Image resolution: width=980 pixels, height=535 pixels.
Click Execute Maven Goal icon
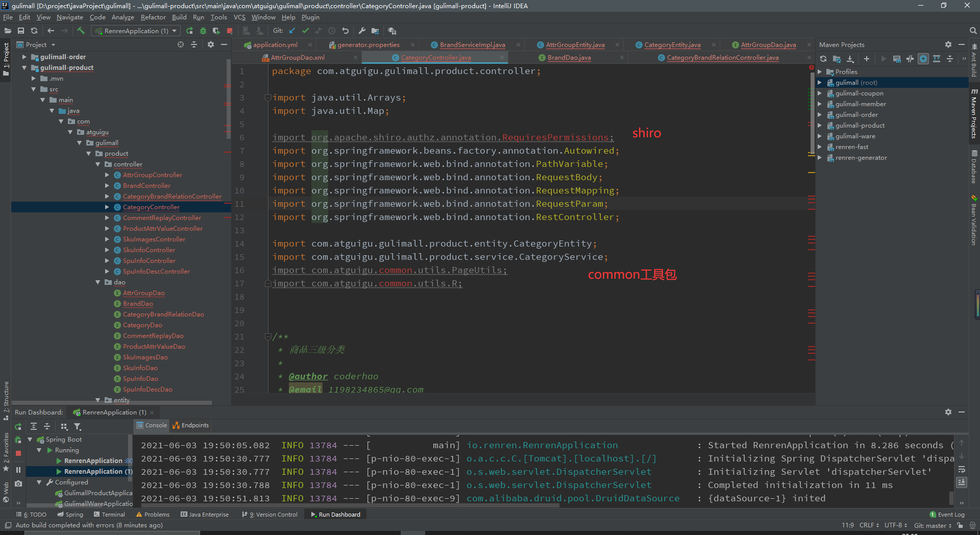pyautogui.click(x=897, y=59)
